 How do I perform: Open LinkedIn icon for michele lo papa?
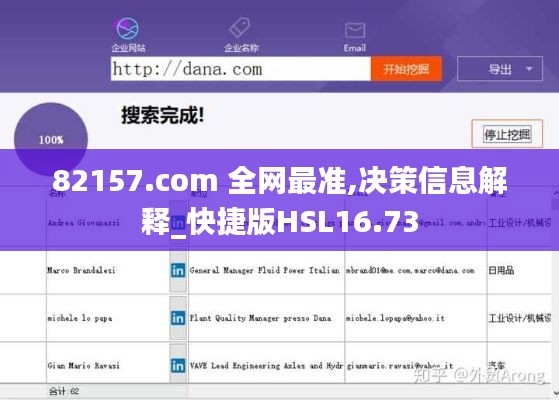click(x=178, y=318)
